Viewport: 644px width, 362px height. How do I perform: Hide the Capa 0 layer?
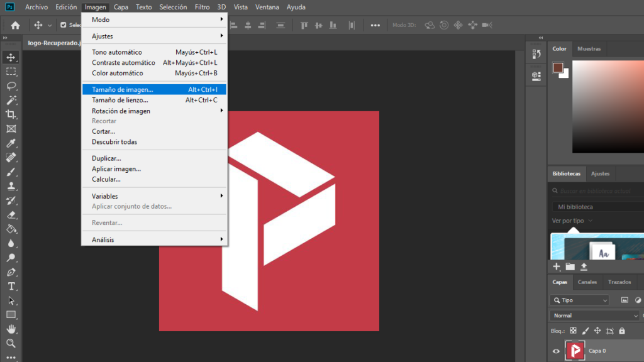556,351
